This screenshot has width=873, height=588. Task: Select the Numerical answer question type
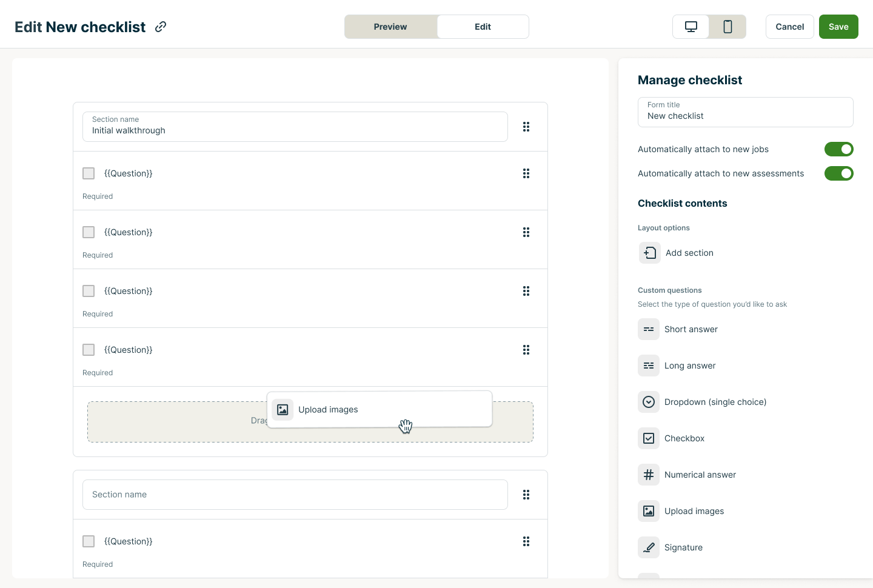coord(700,475)
